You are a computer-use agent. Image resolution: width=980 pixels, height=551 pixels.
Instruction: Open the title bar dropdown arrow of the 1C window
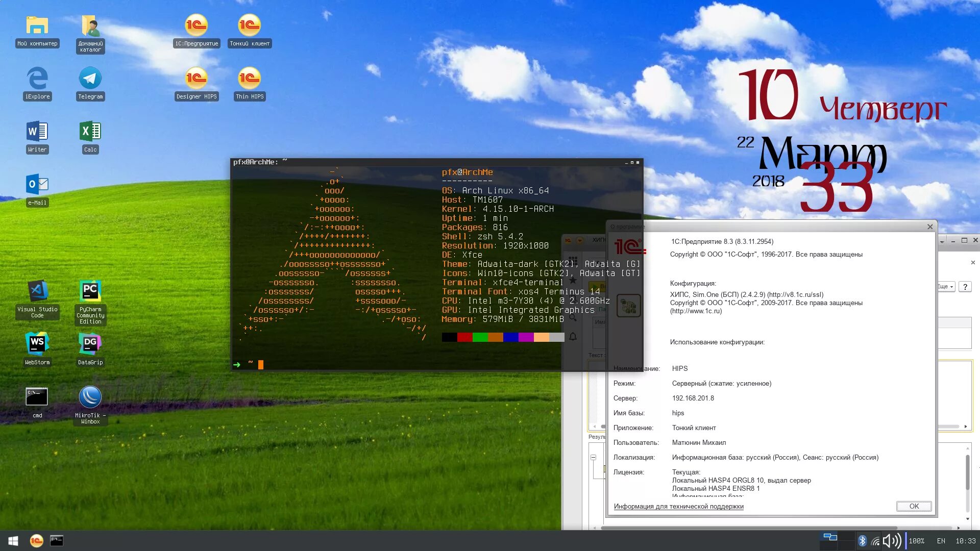coord(942,242)
